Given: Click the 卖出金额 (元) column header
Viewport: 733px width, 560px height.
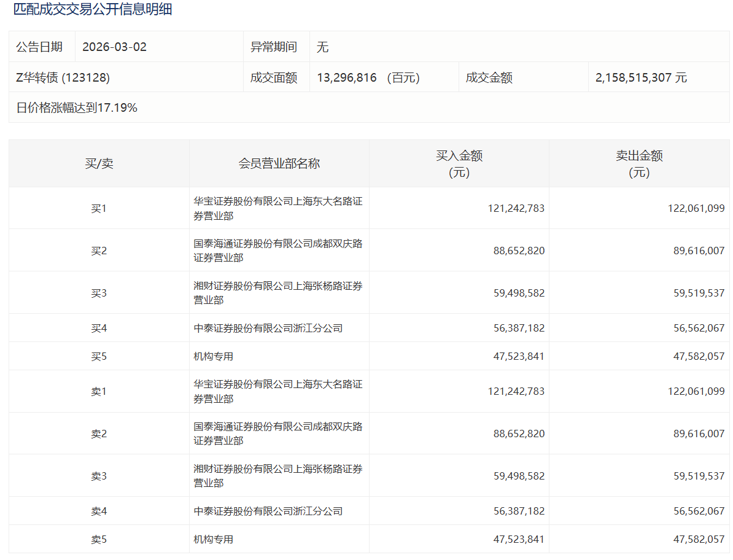Looking at the screenshot, I should tap(639, 163).
